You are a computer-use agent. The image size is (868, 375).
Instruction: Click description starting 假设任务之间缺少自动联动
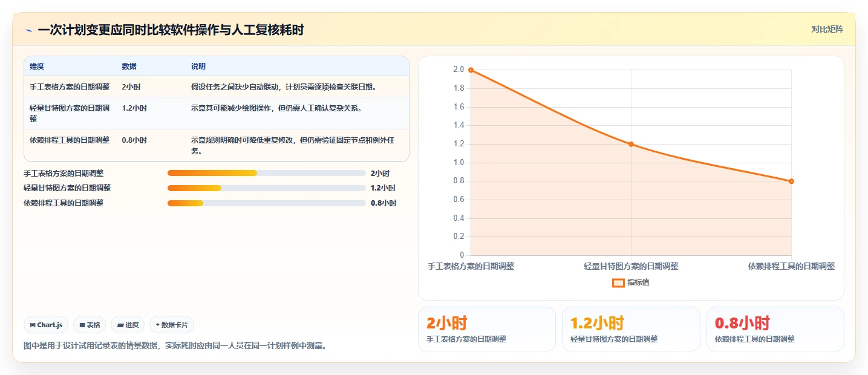pyautogui.click(x=284, y=86)
